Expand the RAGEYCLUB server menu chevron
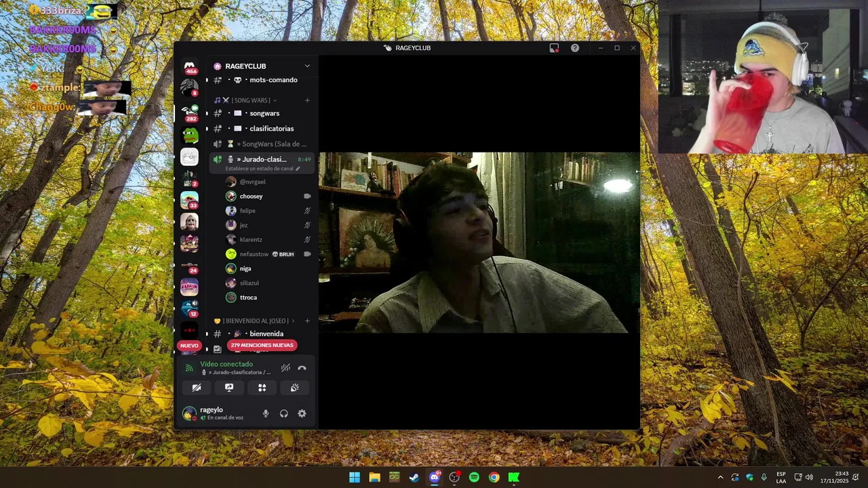 tap(307, 66)
